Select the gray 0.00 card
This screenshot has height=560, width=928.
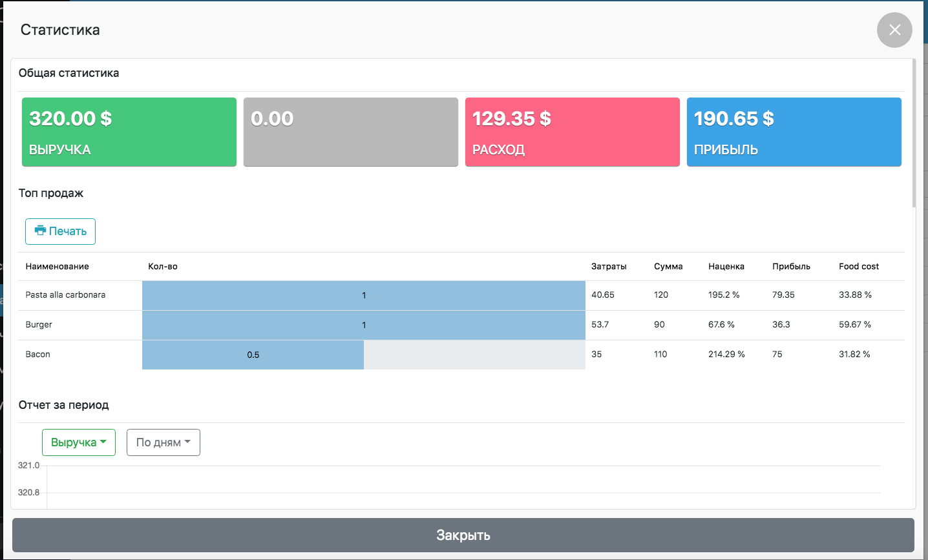coord(350,132)
